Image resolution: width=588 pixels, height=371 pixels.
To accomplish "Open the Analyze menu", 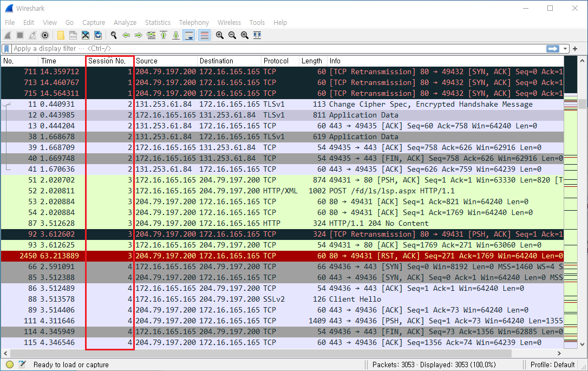I will coord(125,23).
